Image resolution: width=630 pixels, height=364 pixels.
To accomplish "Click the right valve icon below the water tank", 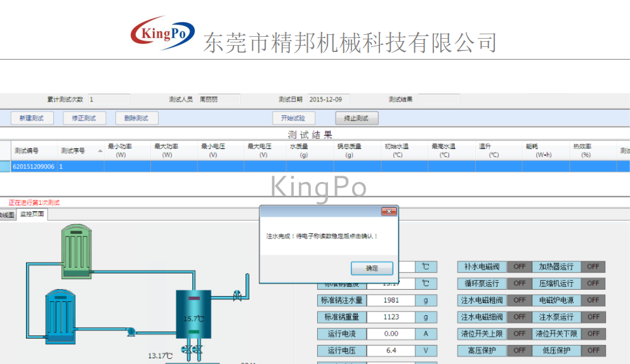I will (x=198, y=349).
